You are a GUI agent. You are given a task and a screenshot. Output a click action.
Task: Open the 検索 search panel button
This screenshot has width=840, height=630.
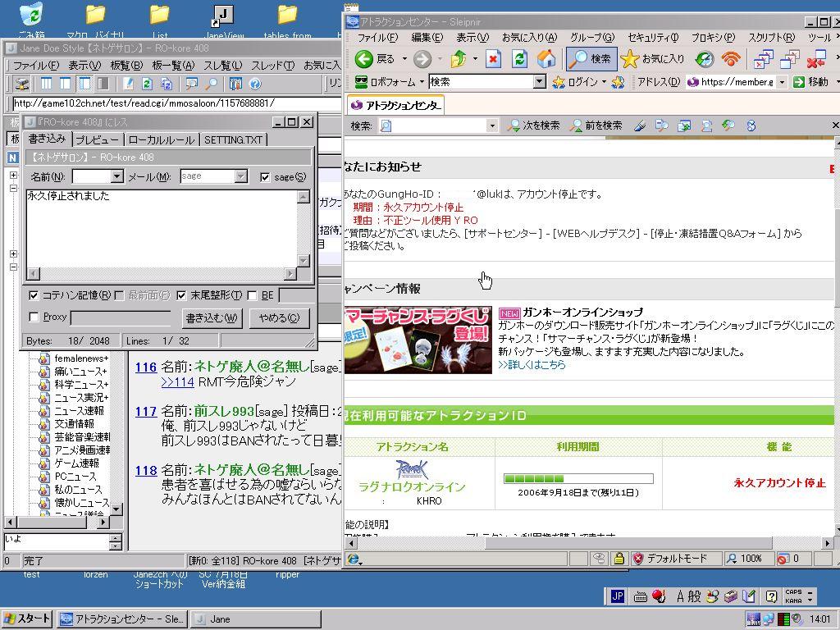(x=591, y=59)
